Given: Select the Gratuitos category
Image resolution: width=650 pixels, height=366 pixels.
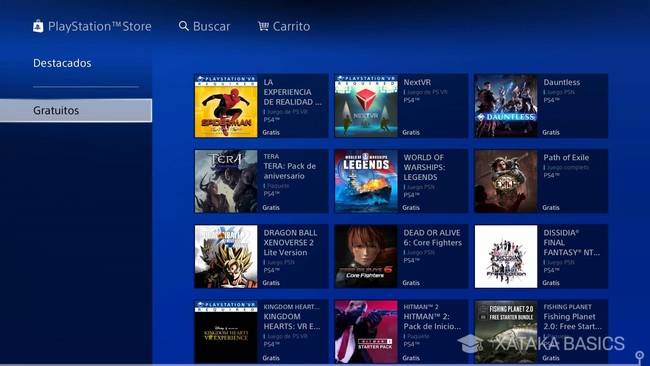Looking at the screenshot, I should [76, 110].
